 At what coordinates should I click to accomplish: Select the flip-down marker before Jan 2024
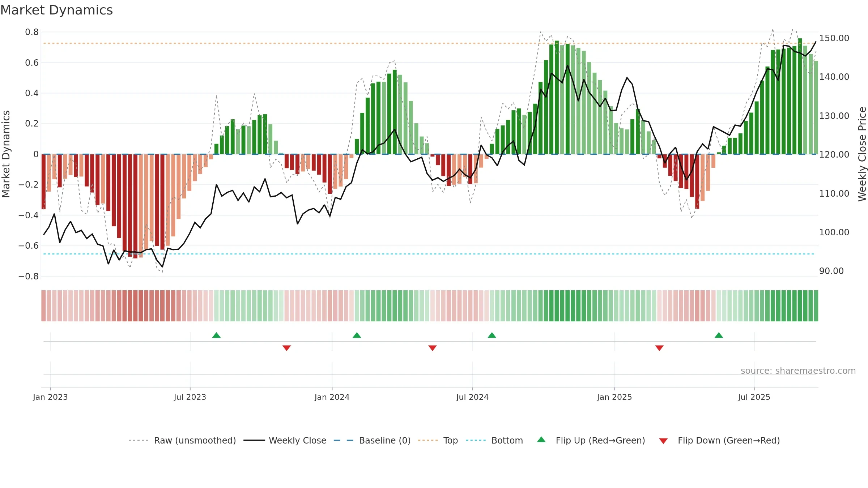[286, 348]
